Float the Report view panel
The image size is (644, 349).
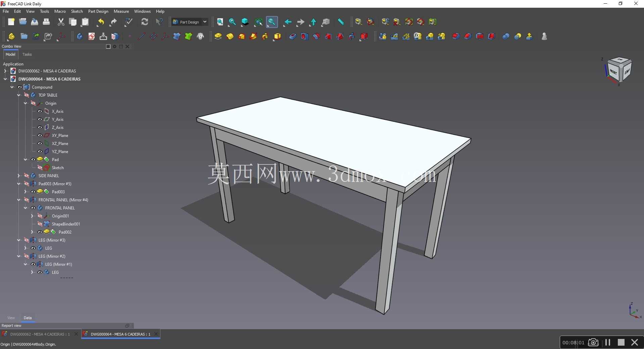pyautogui.click(x=127, y=326)
